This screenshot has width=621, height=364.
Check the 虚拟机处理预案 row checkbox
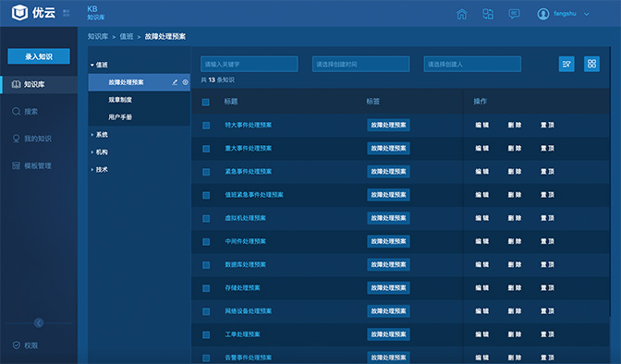pos(206,218)
